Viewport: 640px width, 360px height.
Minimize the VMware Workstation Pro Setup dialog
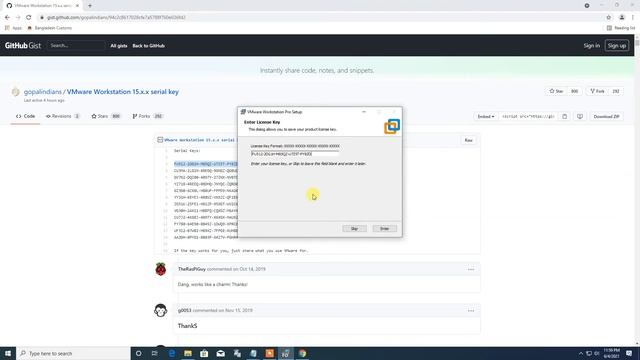coord(364,112)
